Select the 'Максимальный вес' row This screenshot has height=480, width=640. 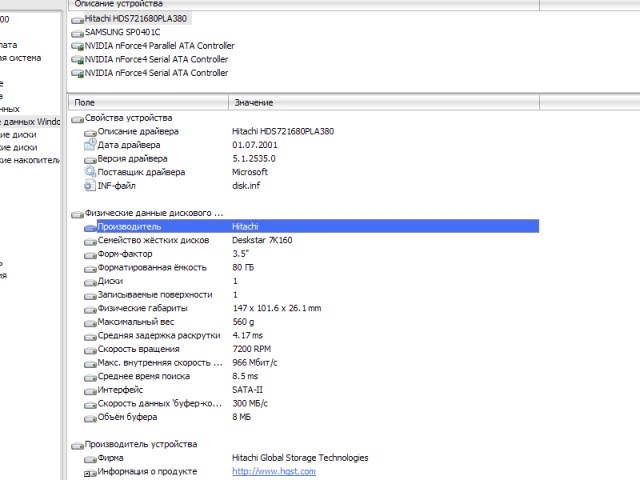point(136,322)
